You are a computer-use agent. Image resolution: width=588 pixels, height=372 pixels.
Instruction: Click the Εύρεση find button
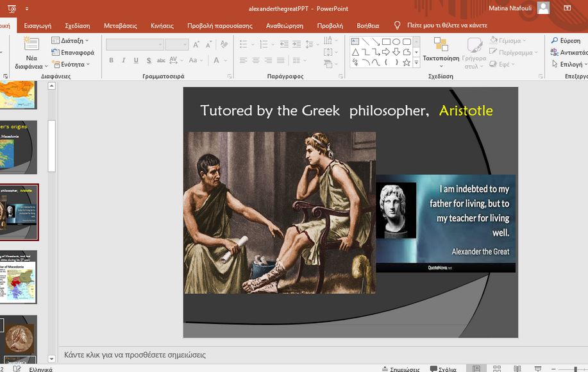(x=566, y=40)
